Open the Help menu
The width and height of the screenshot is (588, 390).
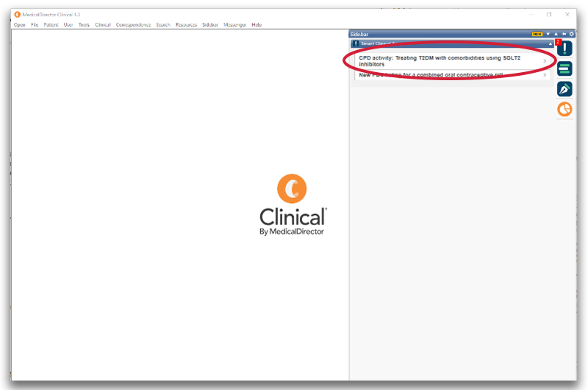click(257, 25)
